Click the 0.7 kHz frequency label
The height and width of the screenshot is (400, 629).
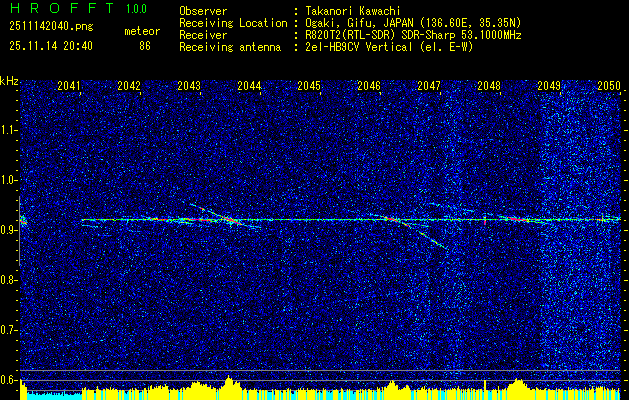(9, 330)
